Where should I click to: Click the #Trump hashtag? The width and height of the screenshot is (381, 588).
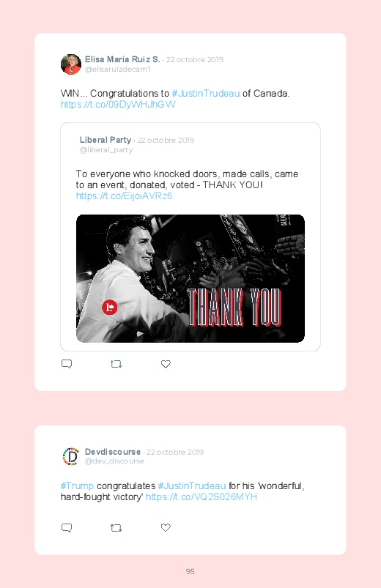(77, 485)
